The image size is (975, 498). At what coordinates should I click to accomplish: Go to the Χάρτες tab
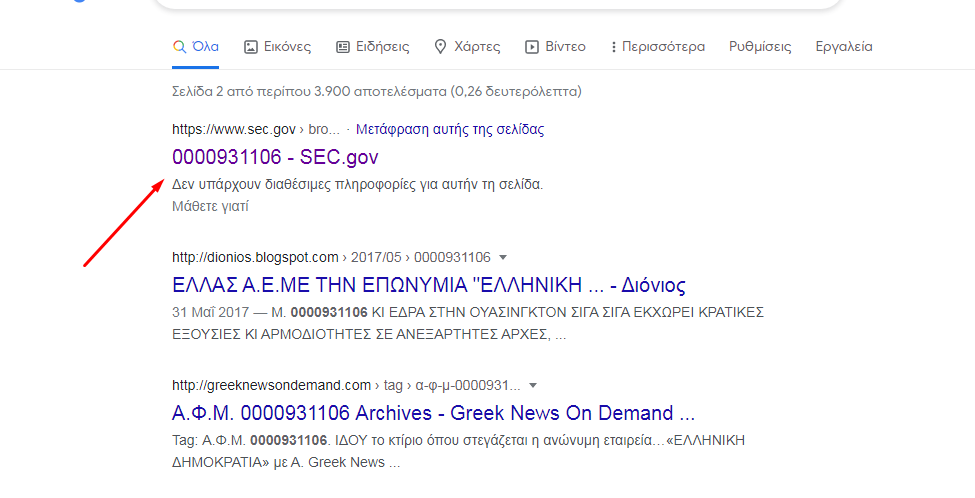point(467,47)
